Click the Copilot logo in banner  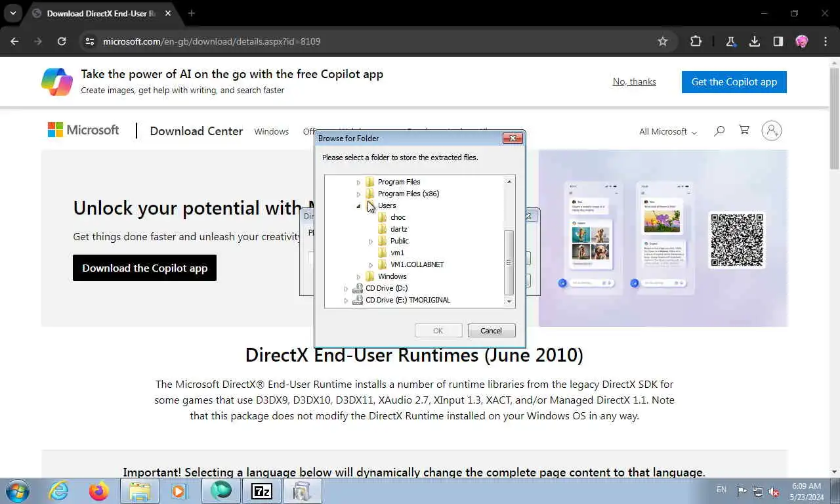click(57, 81)
